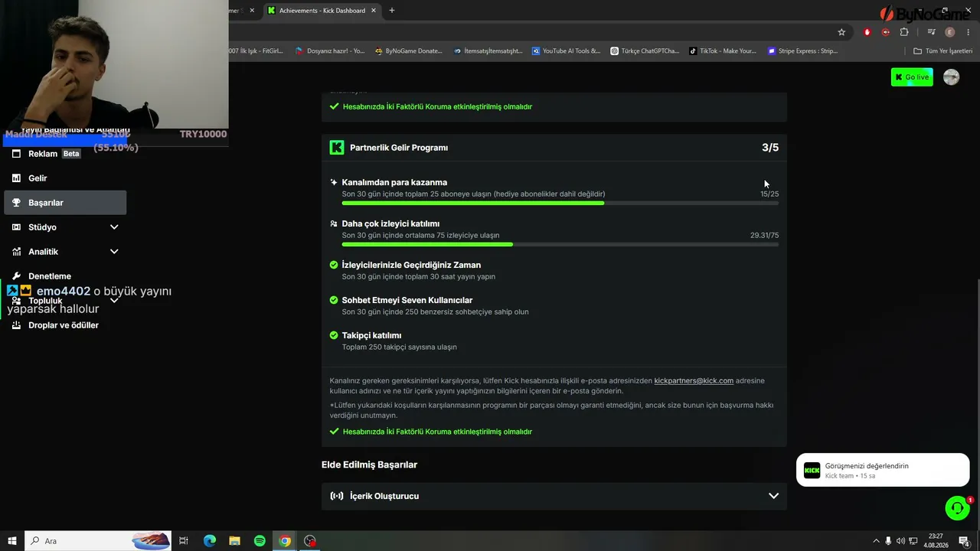Open the Tüm Yer İşaretleri bookmarks folder
The image size is (980, 551).
point(943,51)
